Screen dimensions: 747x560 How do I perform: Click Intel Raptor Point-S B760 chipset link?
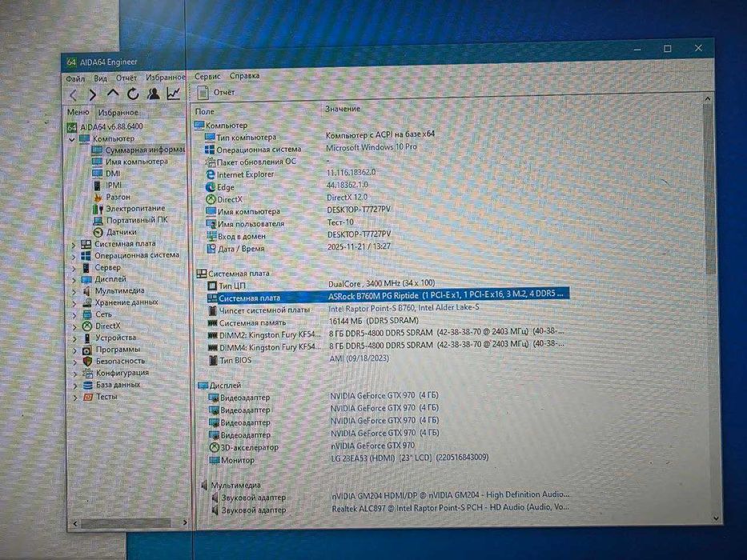click(x=404, y=308)
